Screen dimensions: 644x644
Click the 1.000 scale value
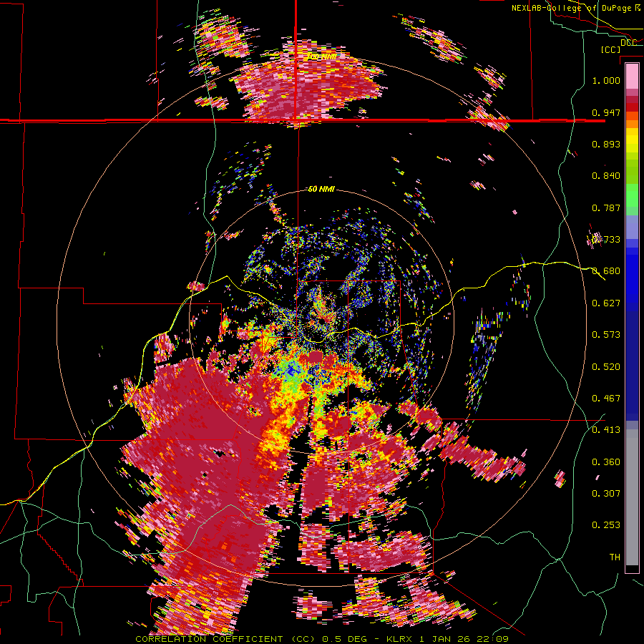coord(606,80)
